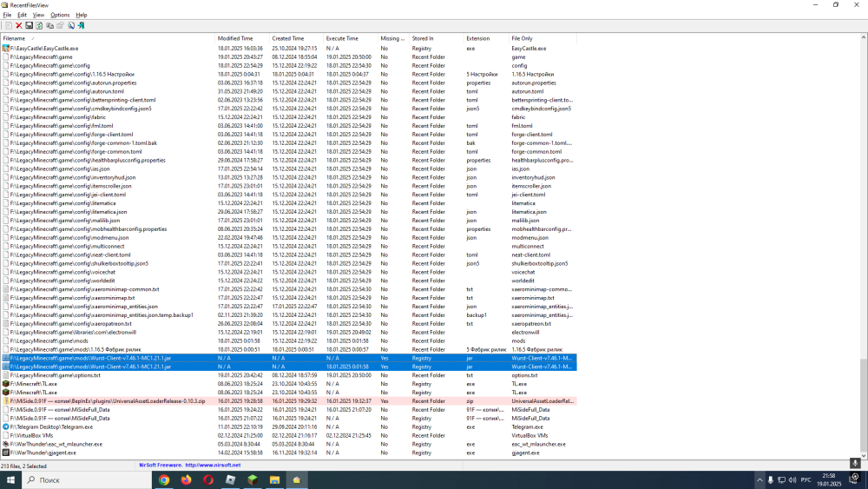Screen dimensions: 868x489
Task: Open the Help menu
Action: (82, 15)
